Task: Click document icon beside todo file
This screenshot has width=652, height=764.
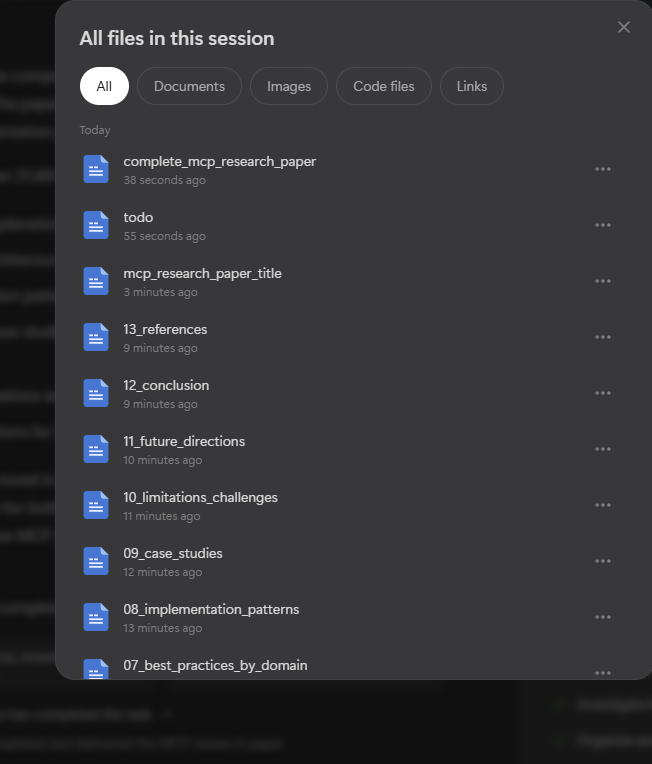Action: click(96, 225)
